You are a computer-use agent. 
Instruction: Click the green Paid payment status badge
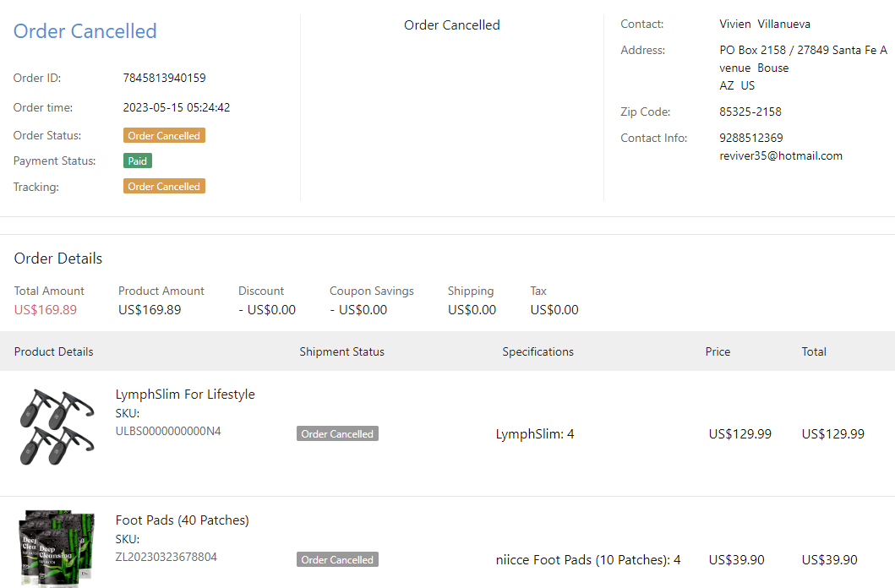(138, 161)
